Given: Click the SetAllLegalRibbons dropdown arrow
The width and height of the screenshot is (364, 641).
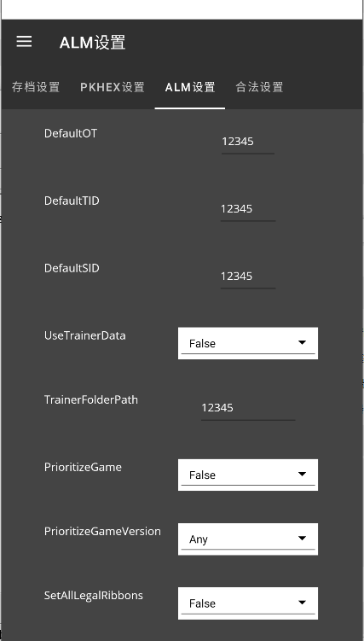Looking at the screenshot, I should coord(302,603).
